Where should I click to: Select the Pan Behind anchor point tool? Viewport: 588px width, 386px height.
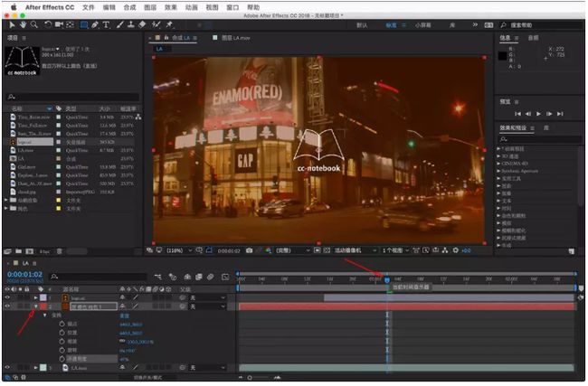pyautogui.click(x=71, y=24)
